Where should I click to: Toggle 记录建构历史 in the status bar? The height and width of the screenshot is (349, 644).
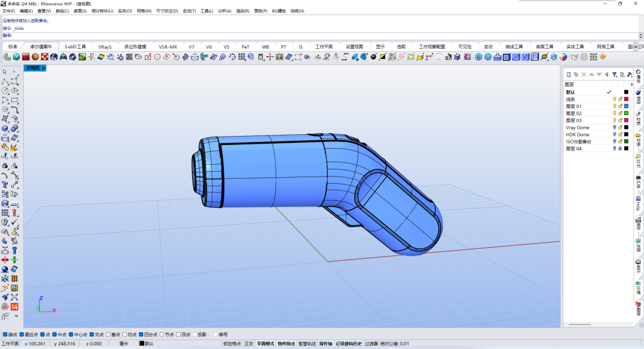[x=349, y=344]
